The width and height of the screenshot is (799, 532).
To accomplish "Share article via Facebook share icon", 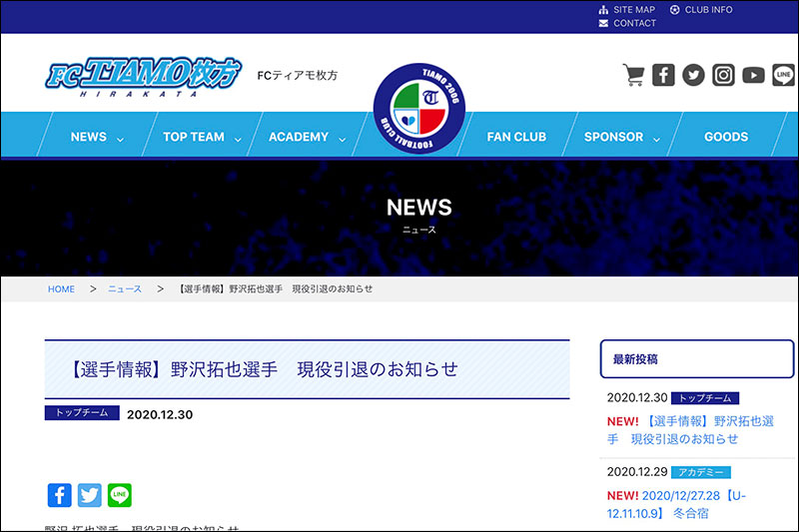I will click(x=60, y=495).
